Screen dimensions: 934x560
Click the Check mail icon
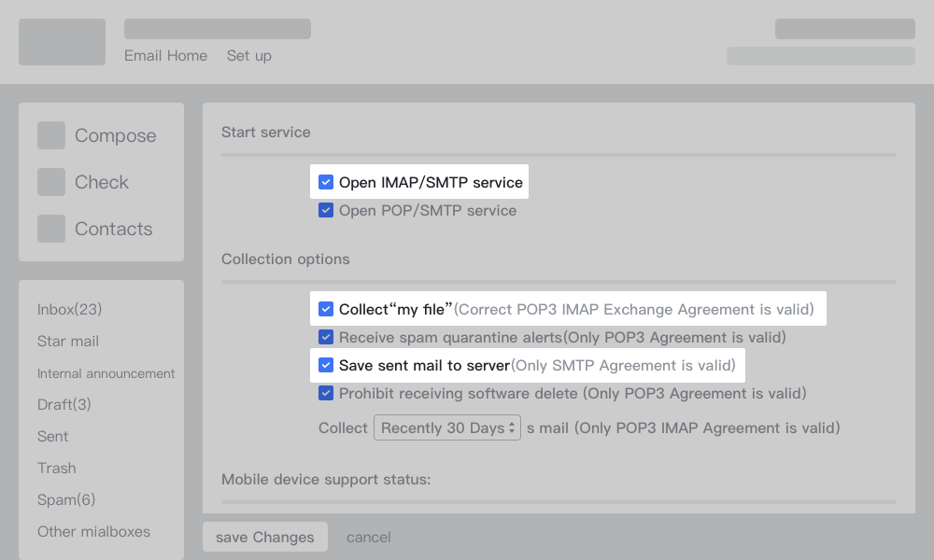tap(51, 182)
